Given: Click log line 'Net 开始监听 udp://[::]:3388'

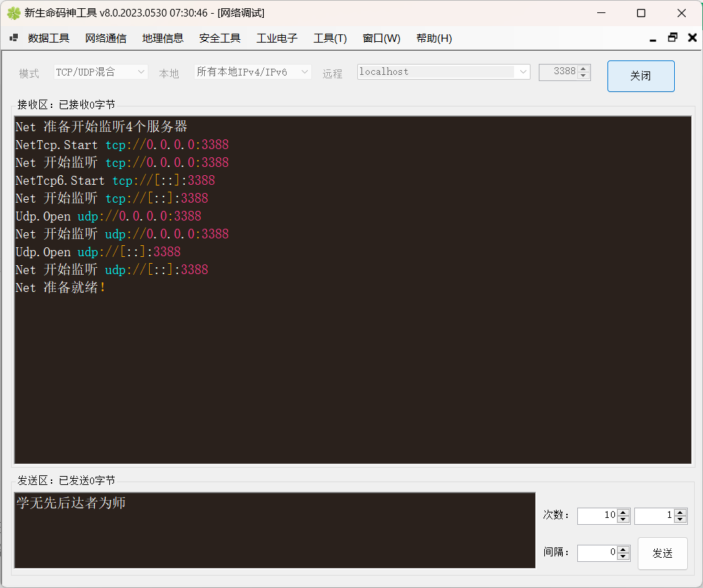Looking at the screenshot, I should click(111, 270).
